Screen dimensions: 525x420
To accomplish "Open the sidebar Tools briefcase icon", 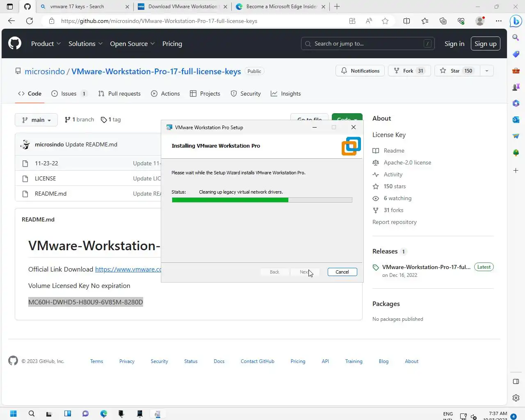I will coord(516,71).
